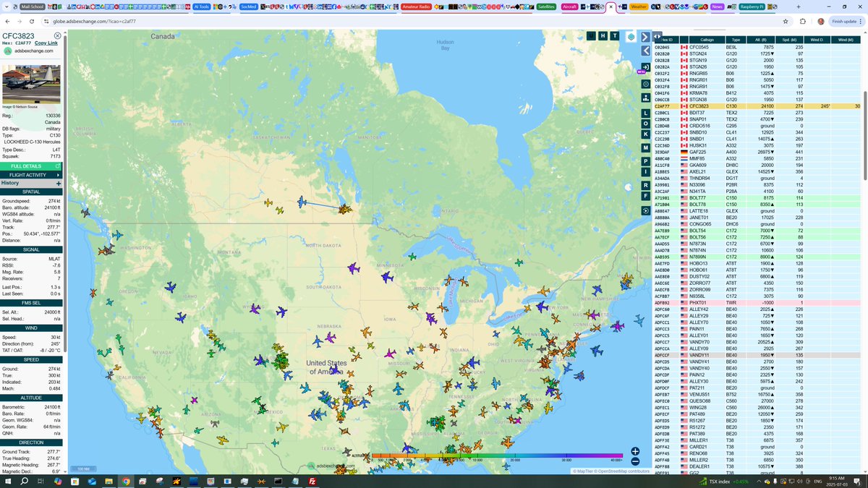Click the U map button
This screenshot has height=488, width=868.
click(592, 35)
